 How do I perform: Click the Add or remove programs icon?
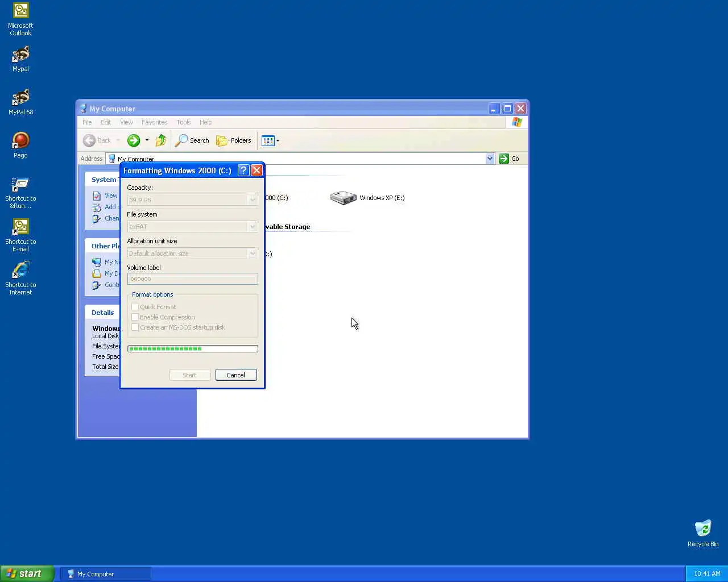point(97,207)
